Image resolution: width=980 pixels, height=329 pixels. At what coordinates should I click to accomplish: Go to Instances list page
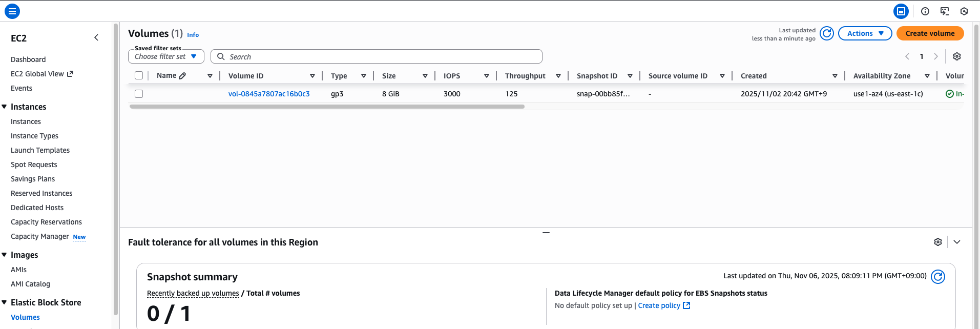(x=26, y=121)
